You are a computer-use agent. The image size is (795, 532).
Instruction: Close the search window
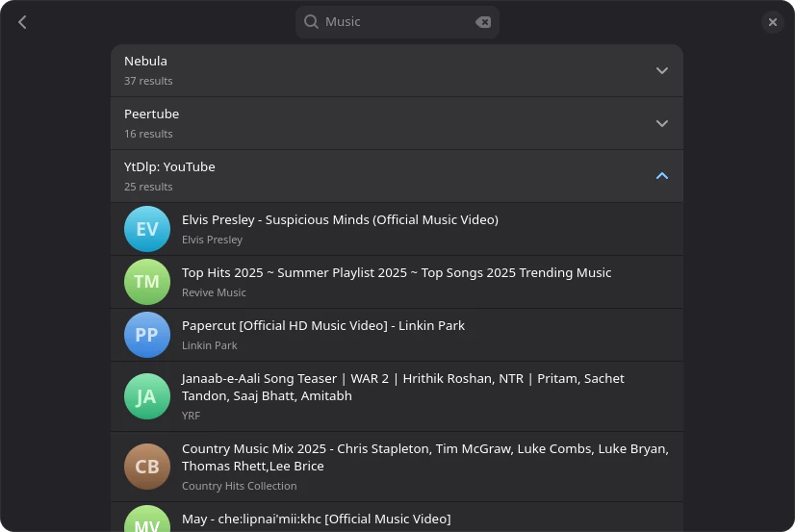point(772,22)
